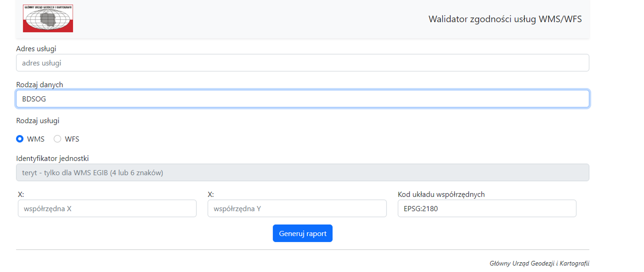Click the X: label above współrzędna Y field
This screenshot has width=644, height=272.
tap(211, 194)
